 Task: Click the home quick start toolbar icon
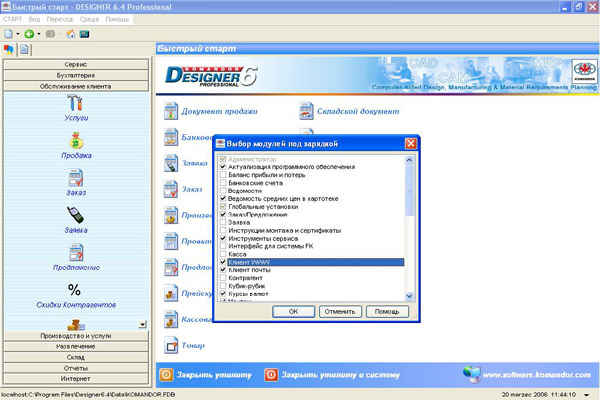[70, 34]
